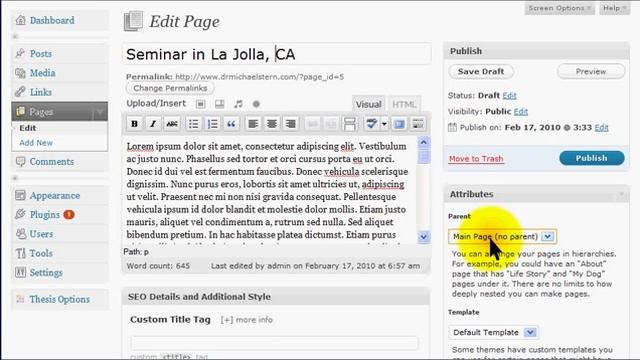Open the Settings menu
This screenshot has height=360, width=640.
pos(46,273)
